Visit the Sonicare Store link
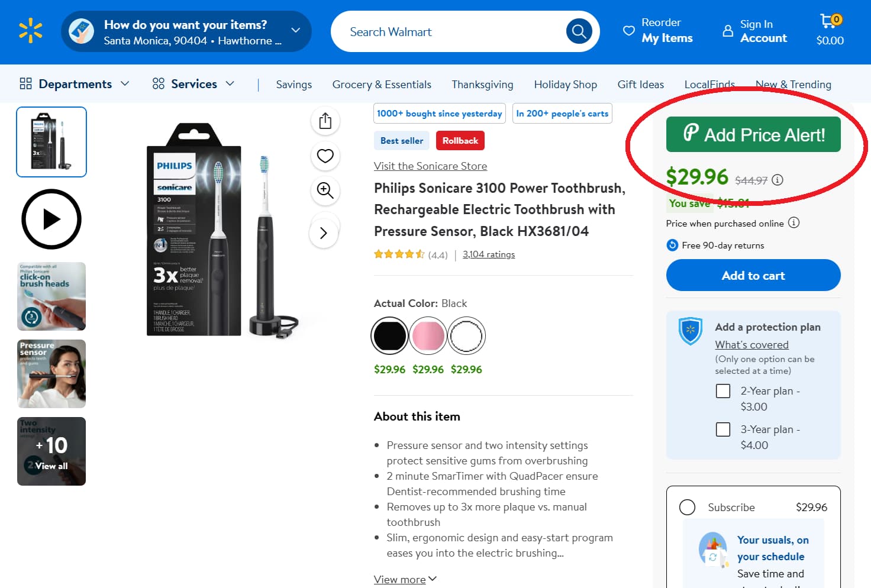The height and width of the screenshot is (588, 871). tap(430, 166)
